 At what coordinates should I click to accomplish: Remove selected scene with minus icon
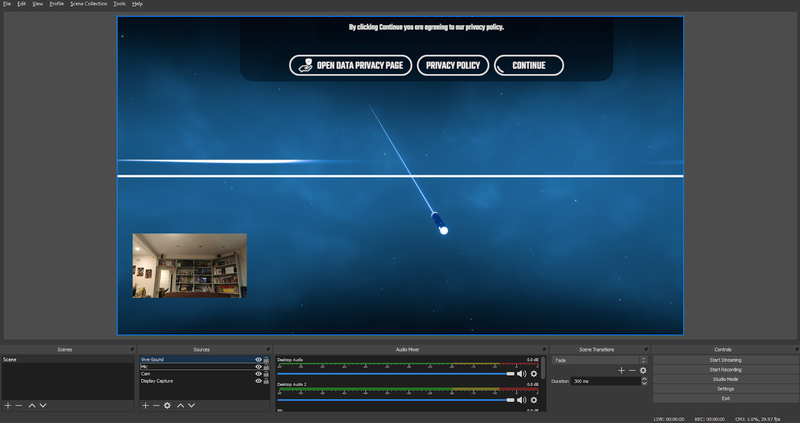click(18, 405)
